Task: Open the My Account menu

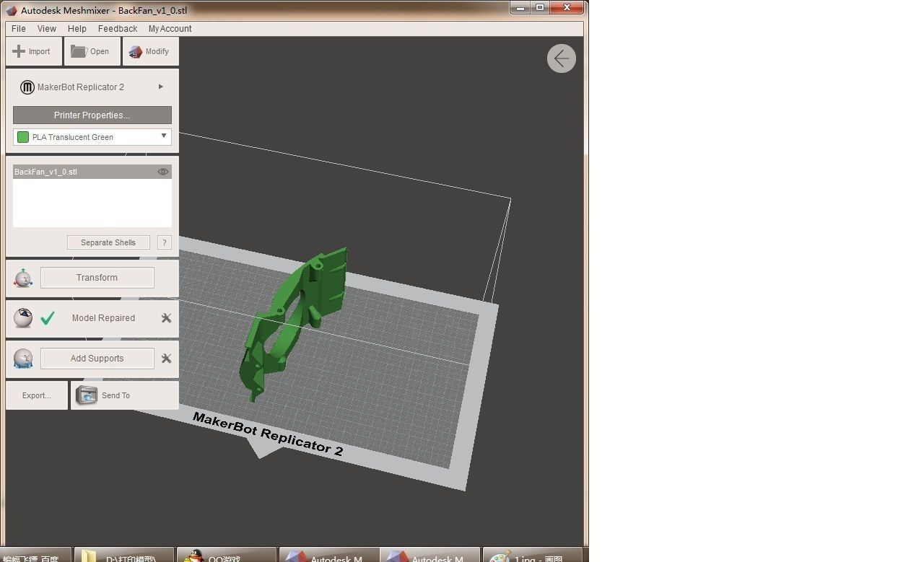Action: pyautogui.click(x=170, y=29)
